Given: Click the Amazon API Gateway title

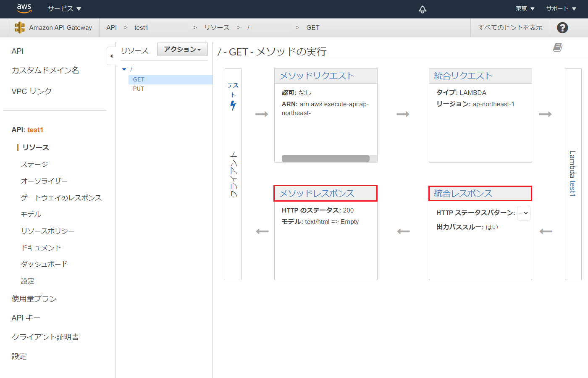Looking at the screenshot, I should [60, 27].
